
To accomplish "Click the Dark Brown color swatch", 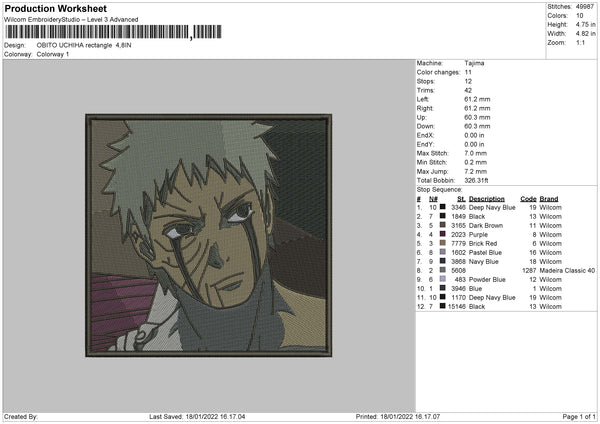I will [x=442, y=225].
